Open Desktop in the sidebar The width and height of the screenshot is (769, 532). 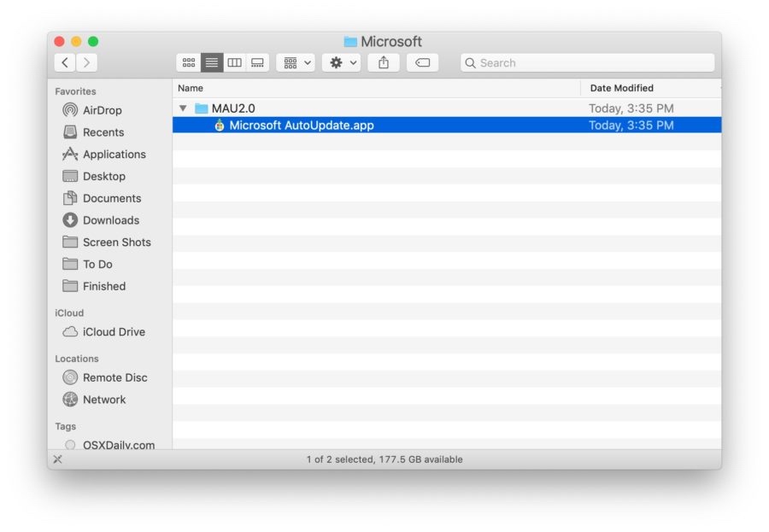pyautogui.click(x=94, y=177)
